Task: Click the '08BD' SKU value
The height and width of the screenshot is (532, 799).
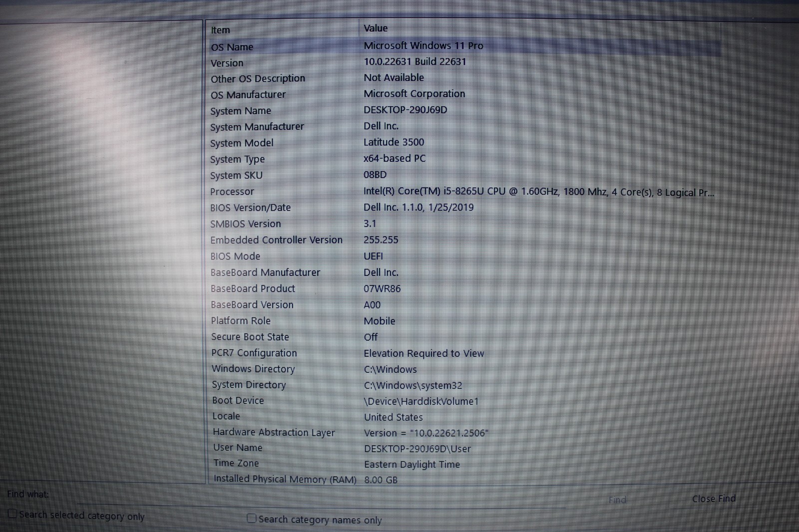Action: (375, 175)
